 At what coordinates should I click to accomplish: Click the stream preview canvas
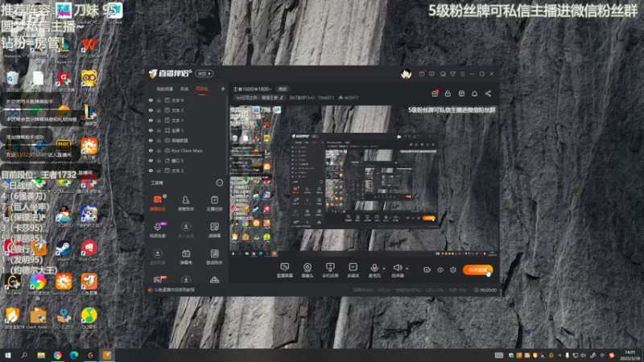[364, 182]
